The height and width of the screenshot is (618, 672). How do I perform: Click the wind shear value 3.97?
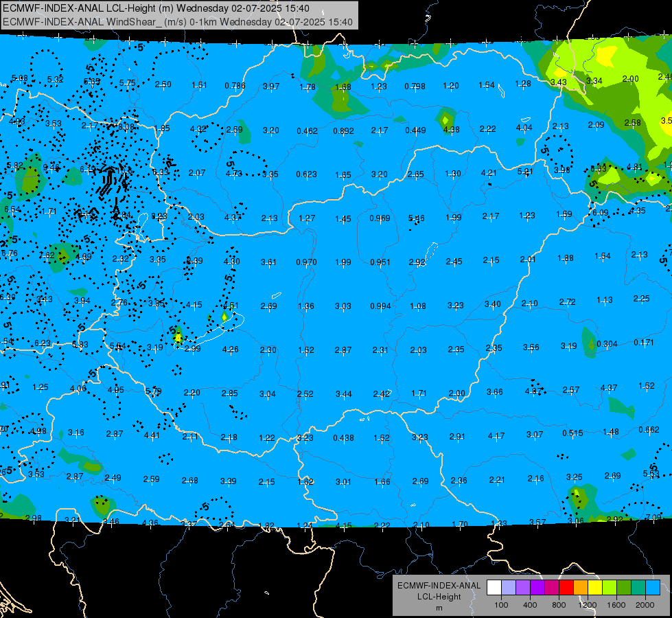pos(271,87)
